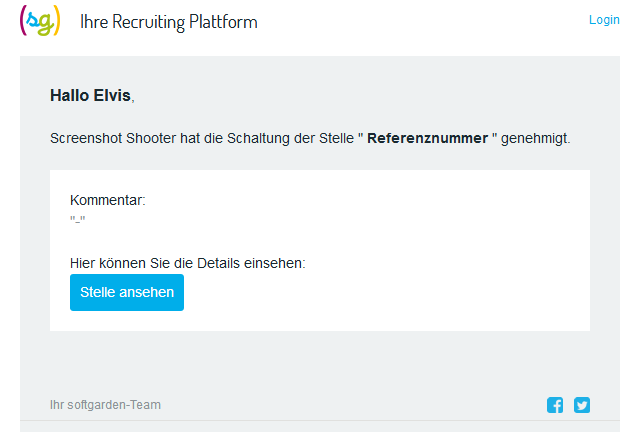
Task: Click the word genehmigt
Action: point(536,138)
